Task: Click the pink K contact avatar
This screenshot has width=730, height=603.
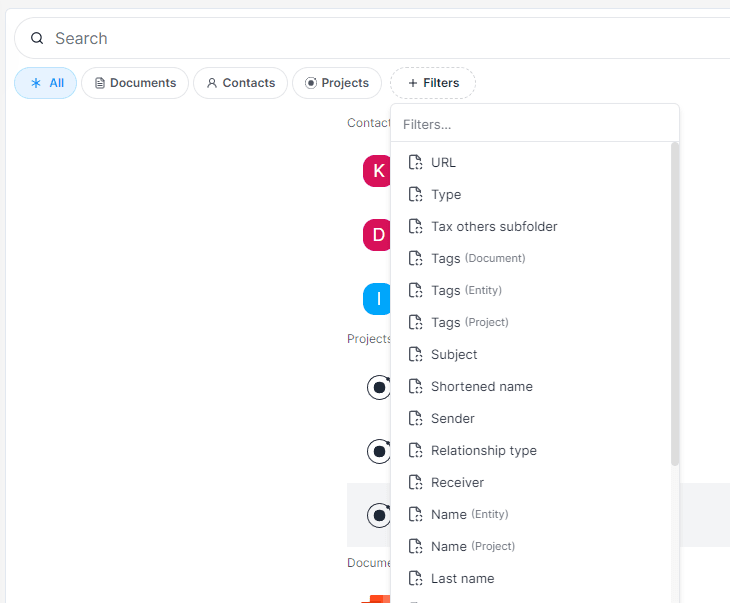Action: tap(378, 171)
